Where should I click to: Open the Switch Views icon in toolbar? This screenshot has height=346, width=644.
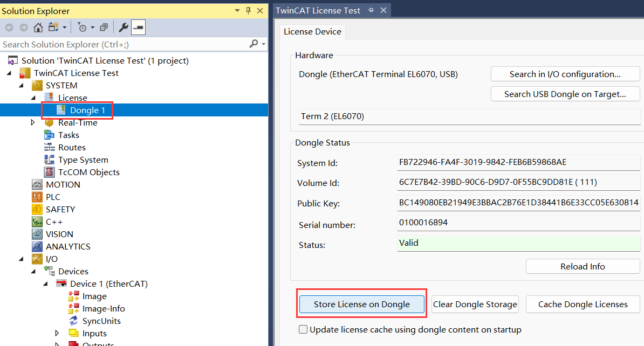click(53, 27)
